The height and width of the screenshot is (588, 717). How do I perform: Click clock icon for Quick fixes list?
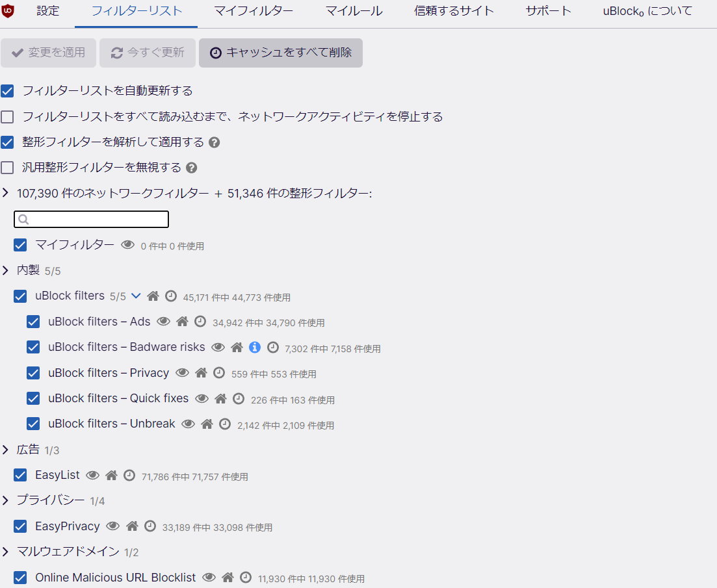click(239, 398)
